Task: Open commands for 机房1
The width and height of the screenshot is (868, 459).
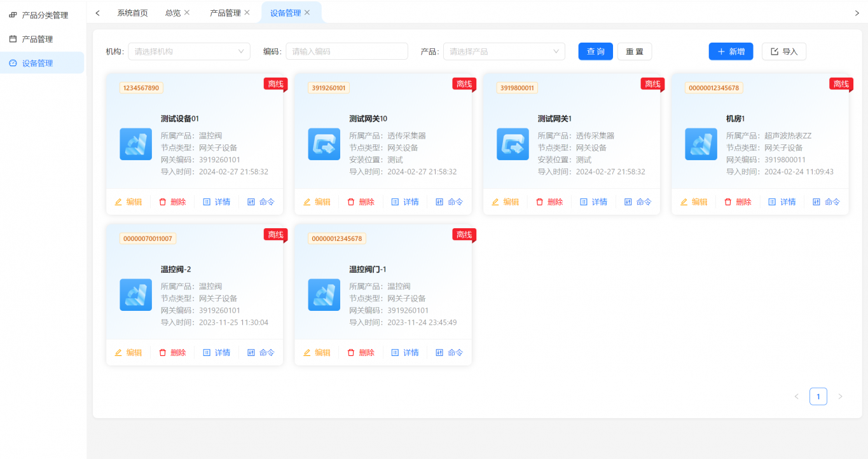Action: (x=827, y=202)
